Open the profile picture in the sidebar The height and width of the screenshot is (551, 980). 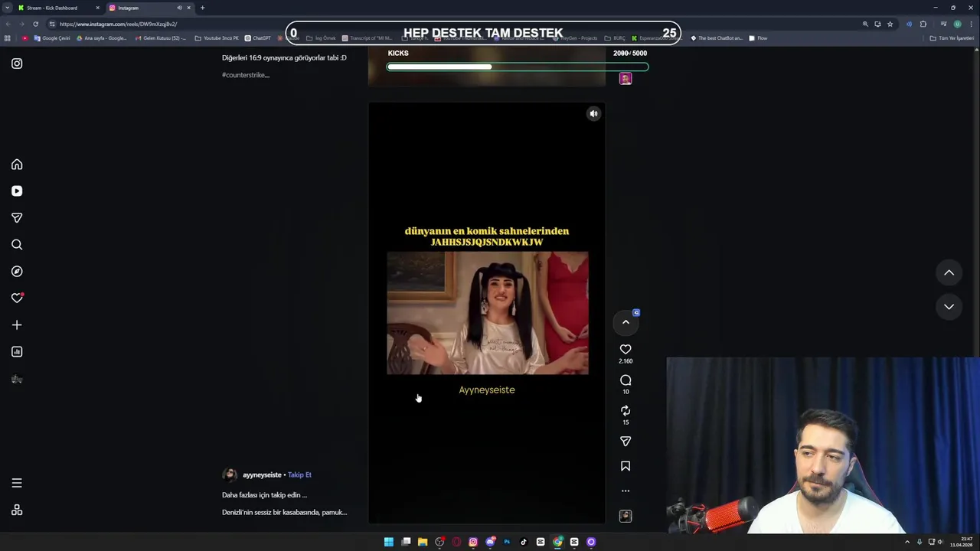[17, 380]
